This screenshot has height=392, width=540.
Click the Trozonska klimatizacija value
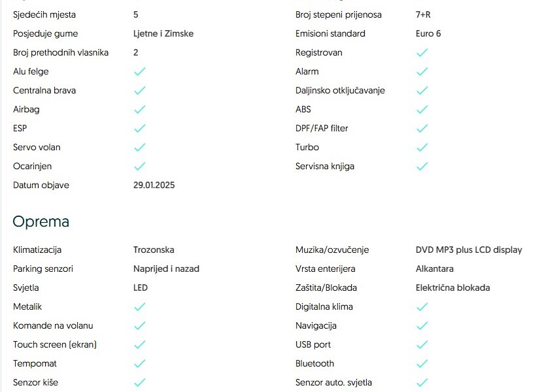[x=154, y=250]
